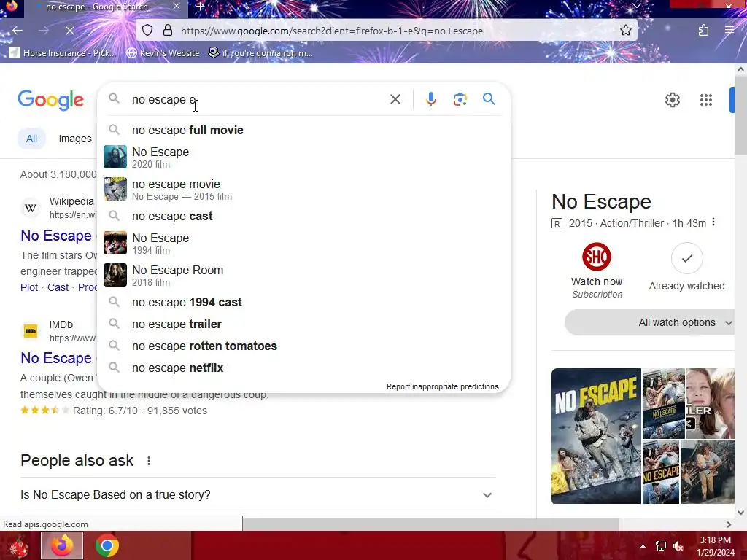
Task: Open a new tab with plus button
Action: pos(200,7)
